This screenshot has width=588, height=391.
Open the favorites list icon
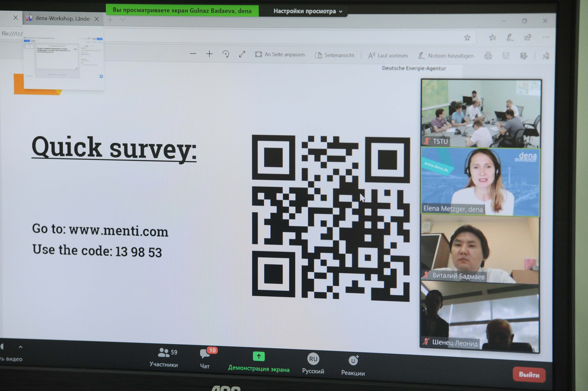tap(492, 38)
